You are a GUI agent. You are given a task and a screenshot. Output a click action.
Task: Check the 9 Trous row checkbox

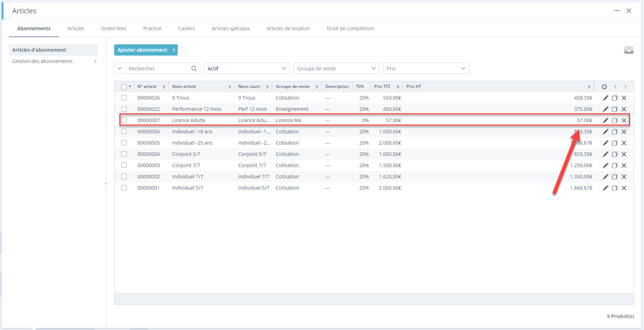coord(124,98)
